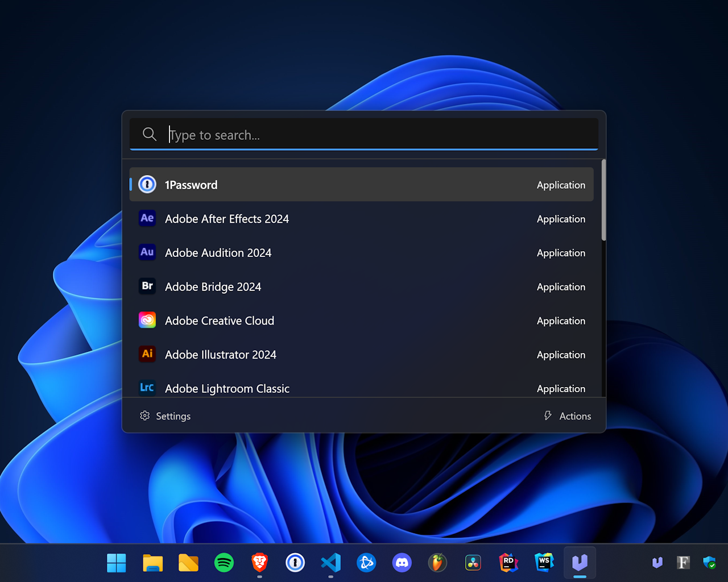
Task: Click the Adobe Bridge 2024 icon
Action: pyautogui.click(x=147, y=286)
